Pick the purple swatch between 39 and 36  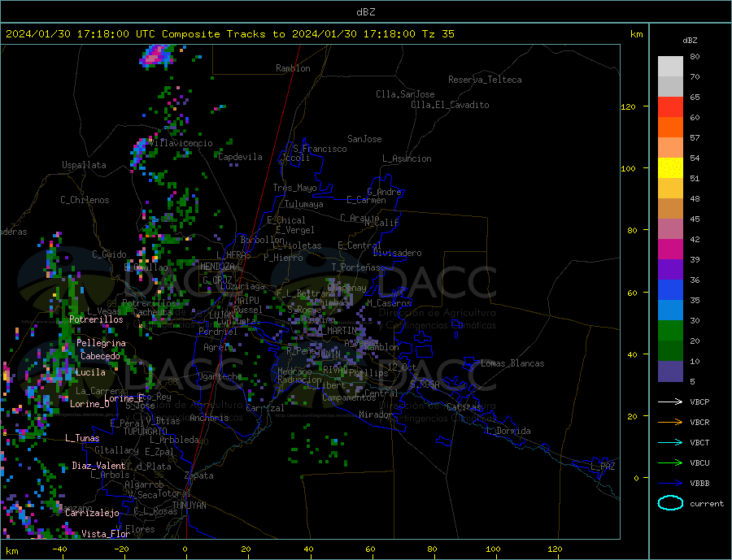point(670,270)
